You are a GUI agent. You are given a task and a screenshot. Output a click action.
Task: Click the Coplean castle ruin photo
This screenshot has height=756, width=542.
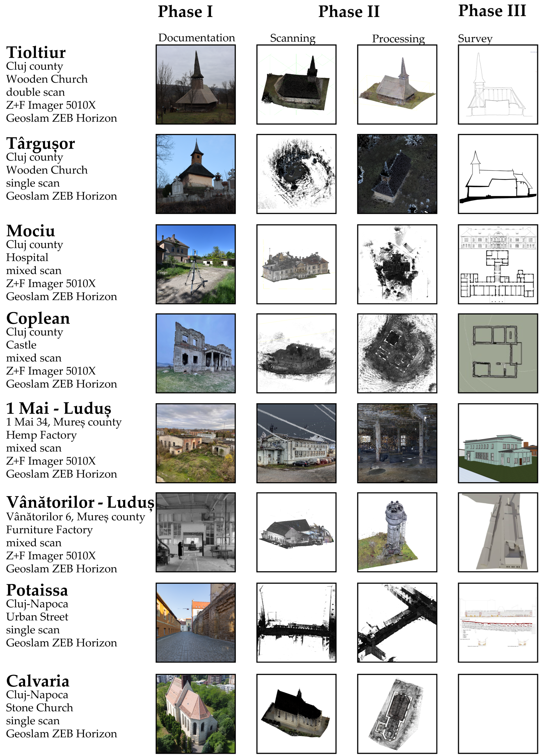[195, 353]
